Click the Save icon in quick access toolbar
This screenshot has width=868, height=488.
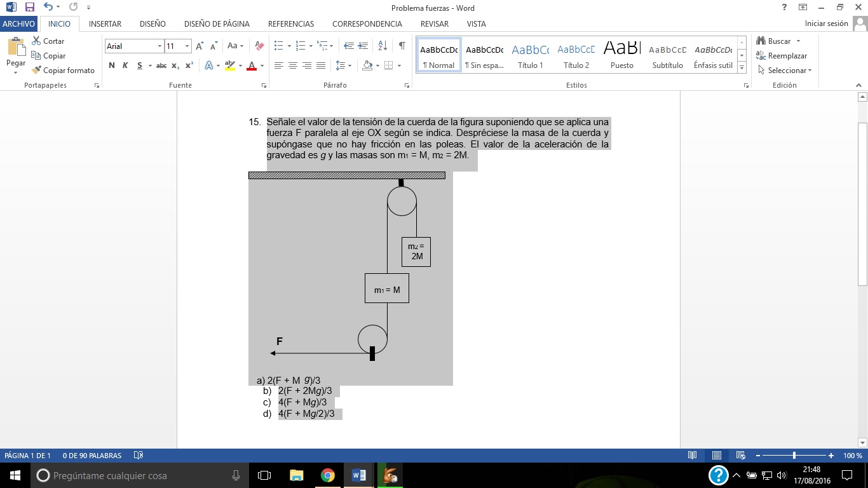click(29, 8)
